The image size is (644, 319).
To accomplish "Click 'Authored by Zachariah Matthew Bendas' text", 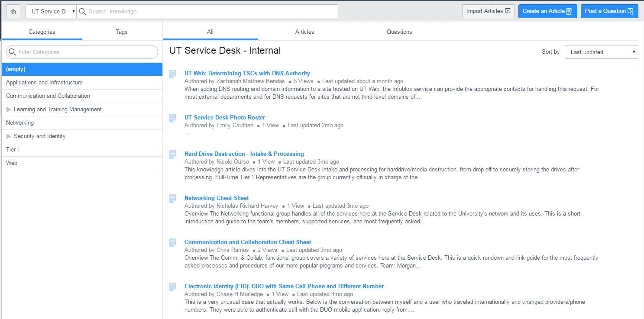I will 235,81.
